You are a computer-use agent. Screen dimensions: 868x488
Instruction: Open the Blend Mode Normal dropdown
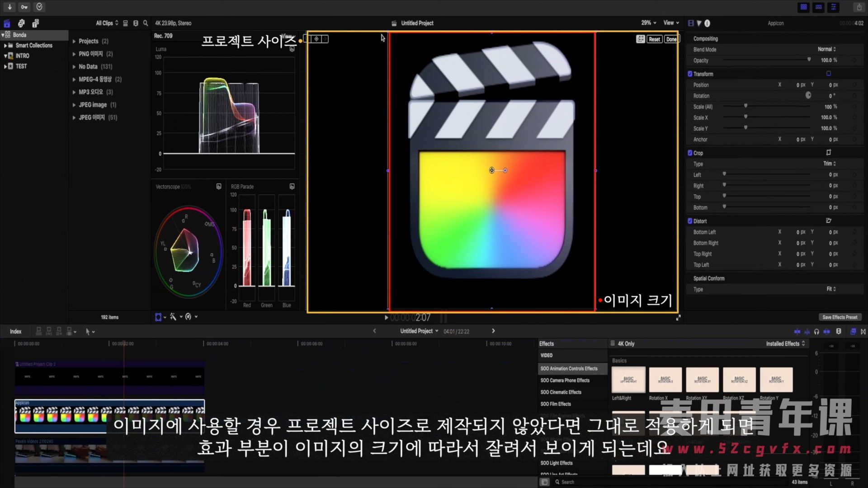click(826, 49)
